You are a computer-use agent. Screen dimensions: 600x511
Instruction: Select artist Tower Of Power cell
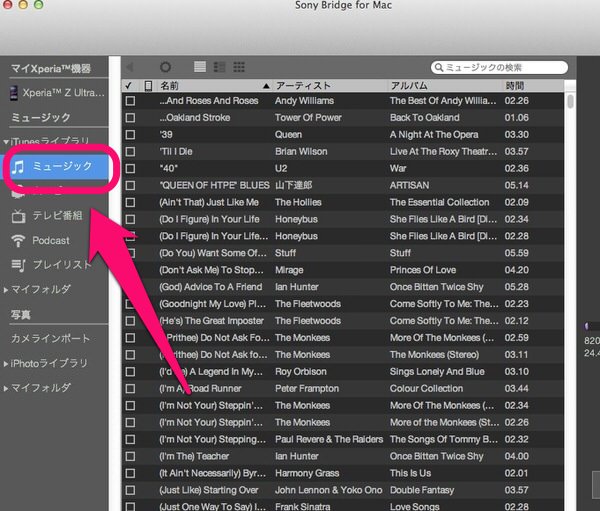coord(308,118)
